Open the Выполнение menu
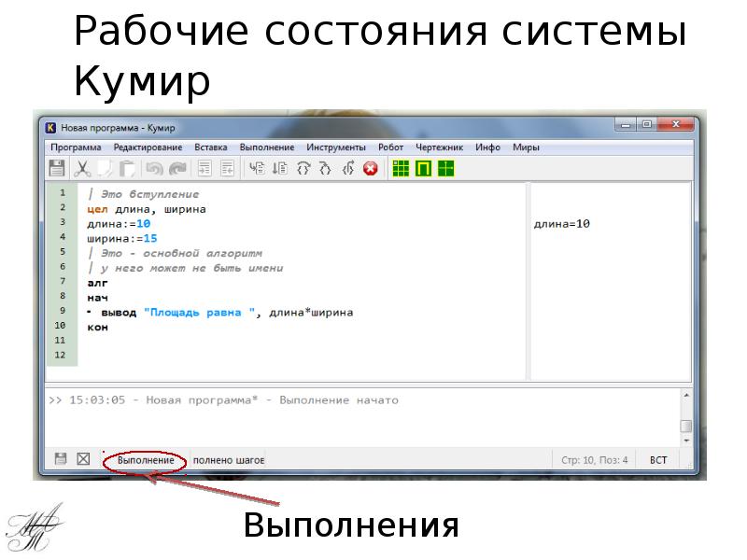This screenshot has width=747, height=560. point(267,147)
